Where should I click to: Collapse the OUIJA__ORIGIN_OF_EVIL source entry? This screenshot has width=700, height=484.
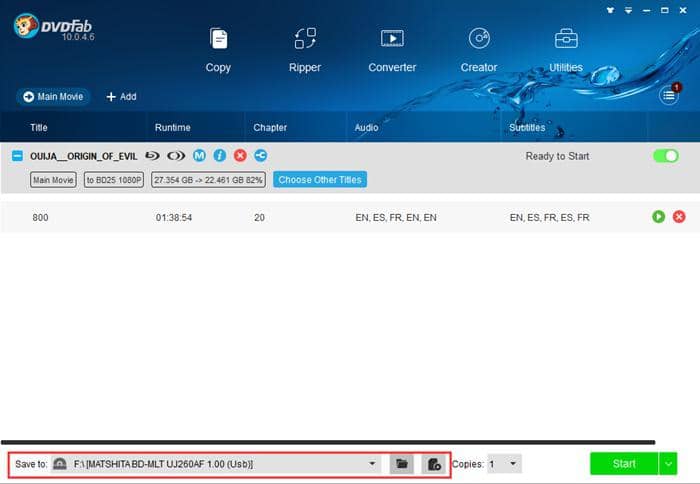click(17, 156)
